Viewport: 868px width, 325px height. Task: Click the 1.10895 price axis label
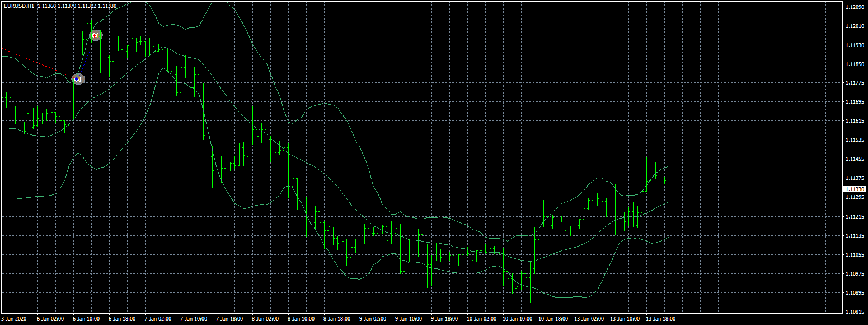click(x=855, y=293)
